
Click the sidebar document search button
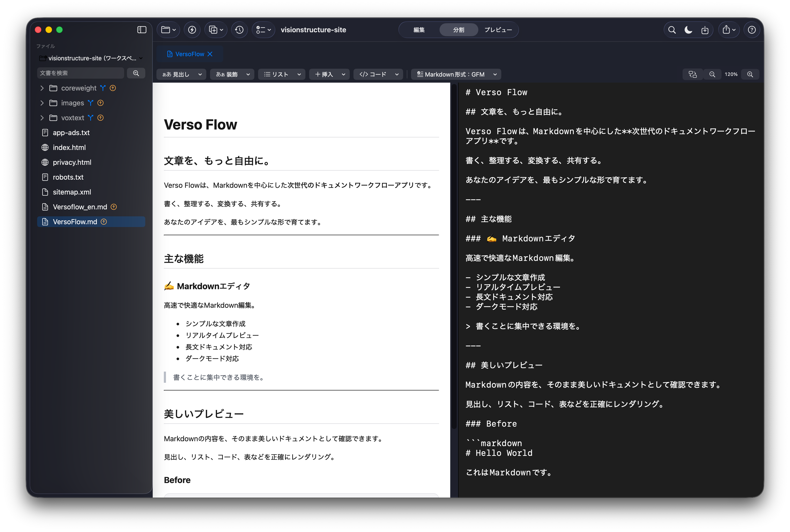136,73
